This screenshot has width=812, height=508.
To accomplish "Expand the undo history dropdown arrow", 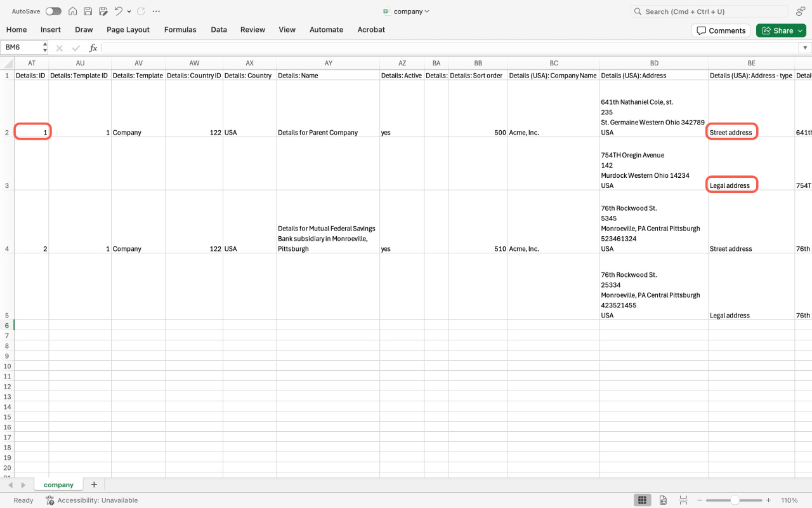I will (x=129, y=11).
